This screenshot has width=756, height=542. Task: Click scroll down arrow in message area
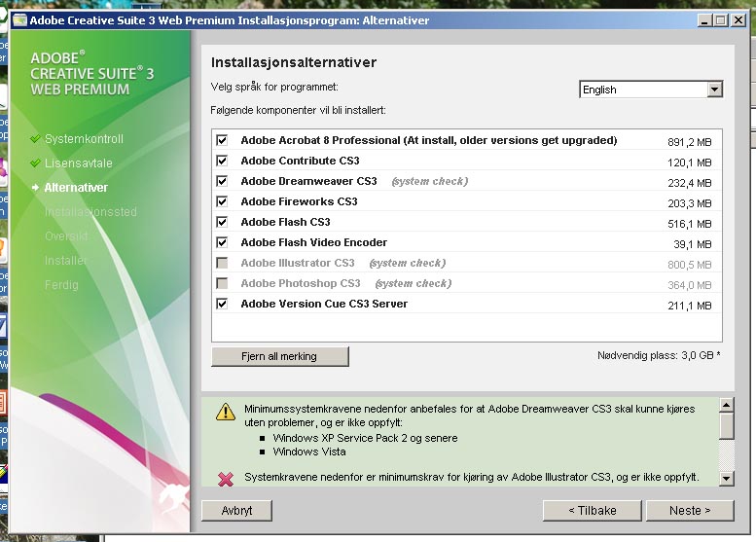tap(726, 479)
